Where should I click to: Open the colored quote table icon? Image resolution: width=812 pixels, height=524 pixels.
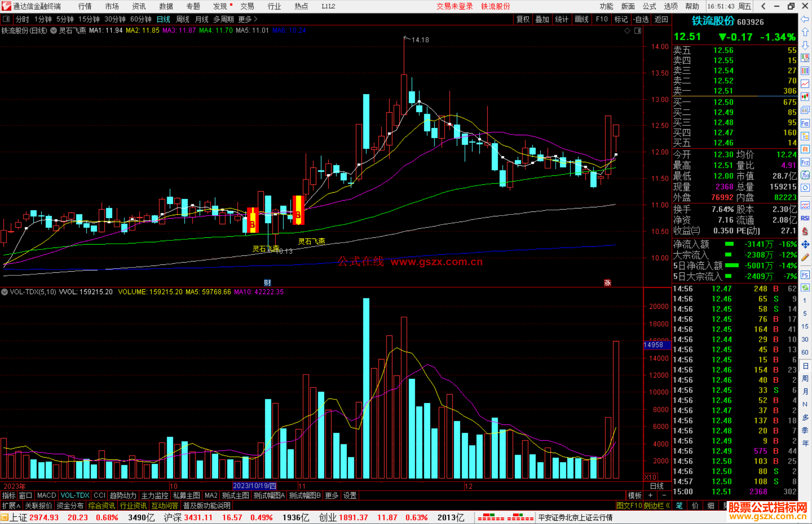(x=805, y=71)
